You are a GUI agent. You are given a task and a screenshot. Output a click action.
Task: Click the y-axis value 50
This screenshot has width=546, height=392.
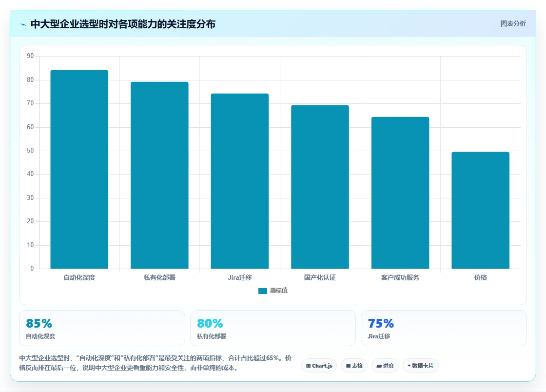30,150
